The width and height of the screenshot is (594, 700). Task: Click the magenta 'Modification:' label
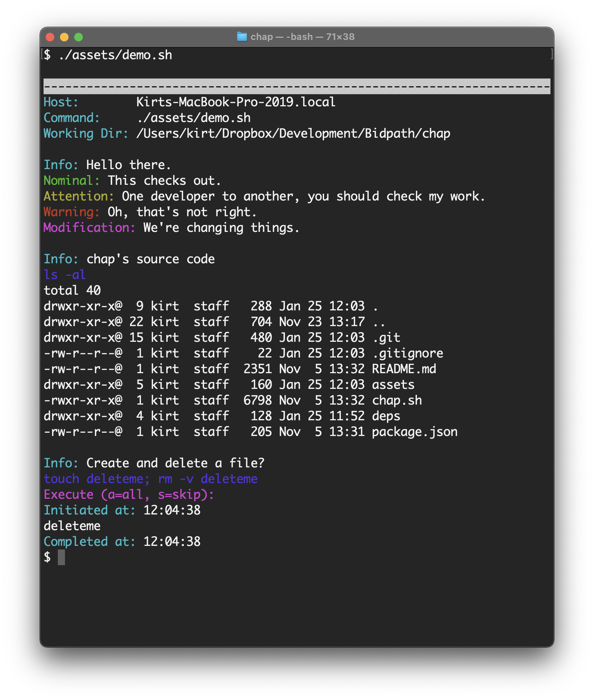pyautogui.click(x=90, y=228)
